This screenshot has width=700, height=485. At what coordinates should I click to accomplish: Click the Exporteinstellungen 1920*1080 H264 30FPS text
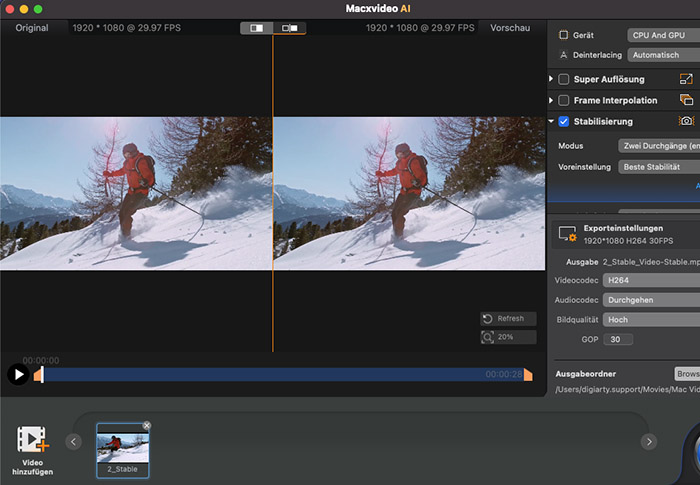[628, 241]
